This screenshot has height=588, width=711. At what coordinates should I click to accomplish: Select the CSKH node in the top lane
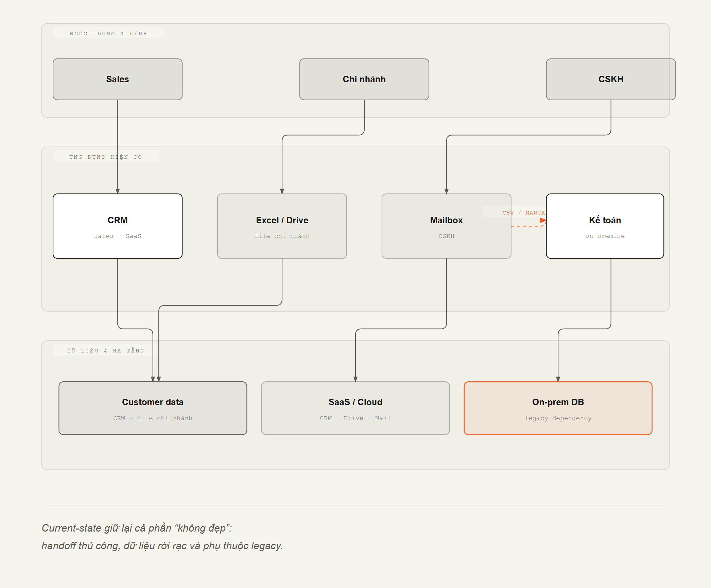coord(611,79)
